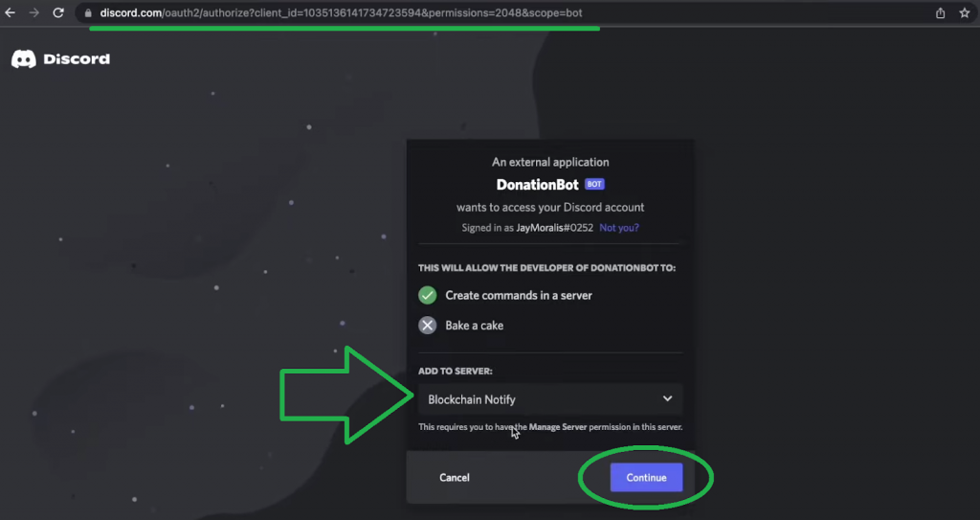Click the Discord logo
Image resolution: width=980 pixels, height=520 pixels.
60,59
